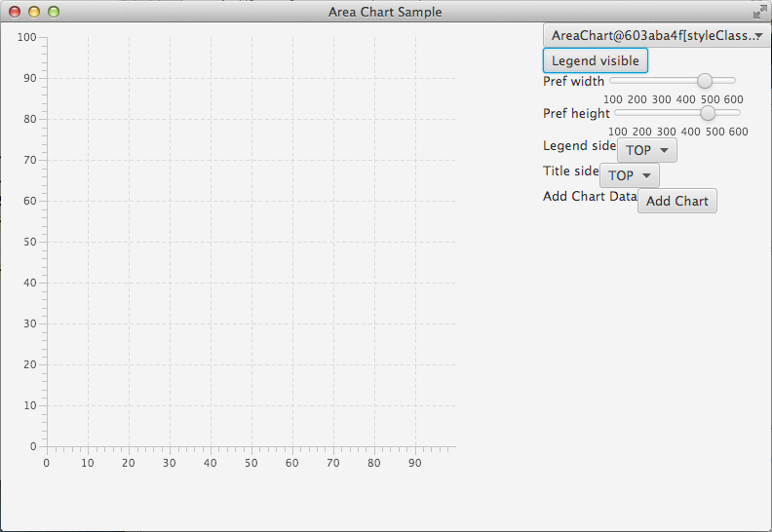
Task: Select the Add Chart Data label
Action: [x=590, y=196]
